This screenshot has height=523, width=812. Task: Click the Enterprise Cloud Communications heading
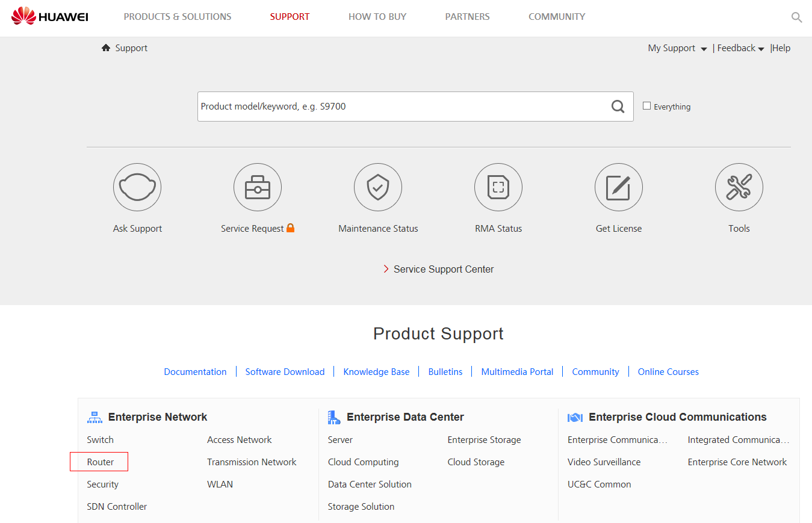pos(678,417)
